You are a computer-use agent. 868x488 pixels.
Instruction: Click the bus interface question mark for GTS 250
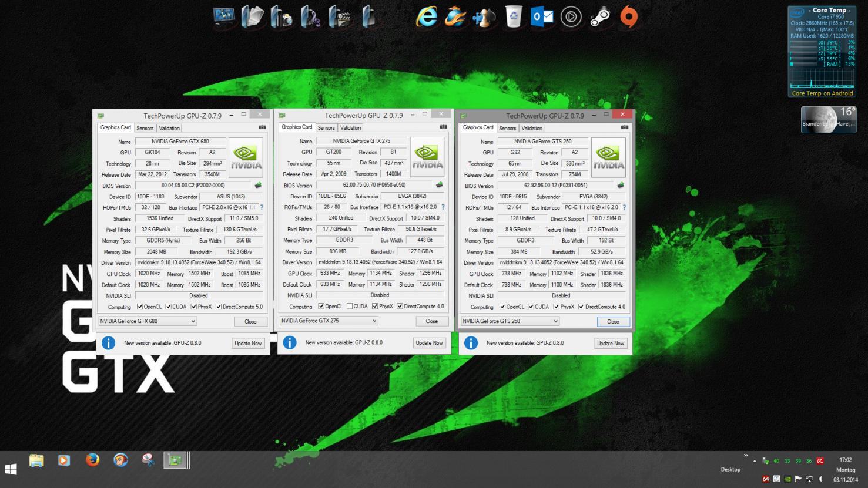click(x=624, y=207)
